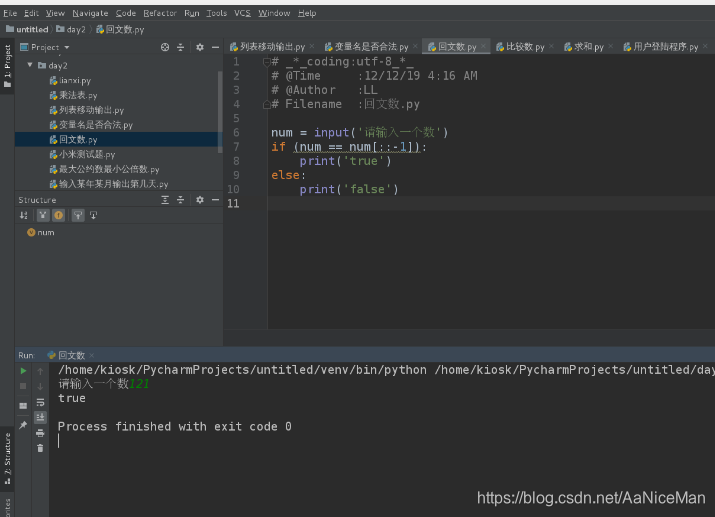
Task: Close the 回文数.py editor tab
Action: point(483,47)
